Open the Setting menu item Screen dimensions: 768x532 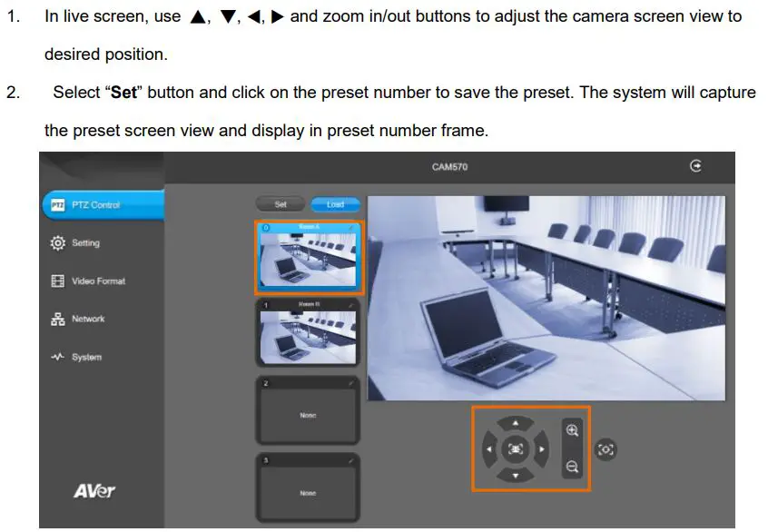(x=85, y=243)
